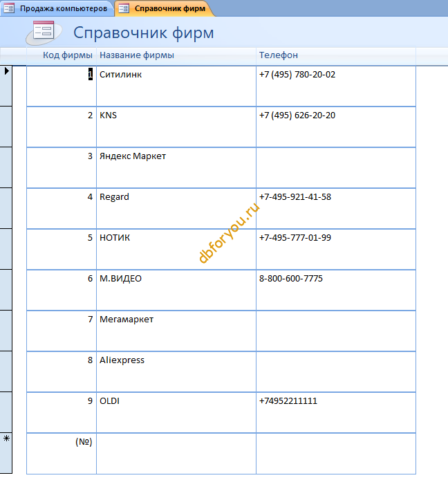Click phone field +7-495-921-41-58

pyautogui.click(x=336, y=209)
